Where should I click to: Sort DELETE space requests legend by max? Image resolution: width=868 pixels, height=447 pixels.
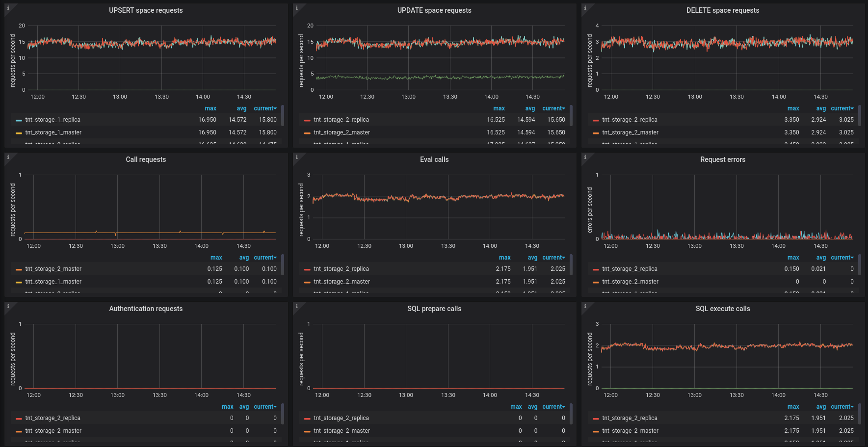coord(793,108)
